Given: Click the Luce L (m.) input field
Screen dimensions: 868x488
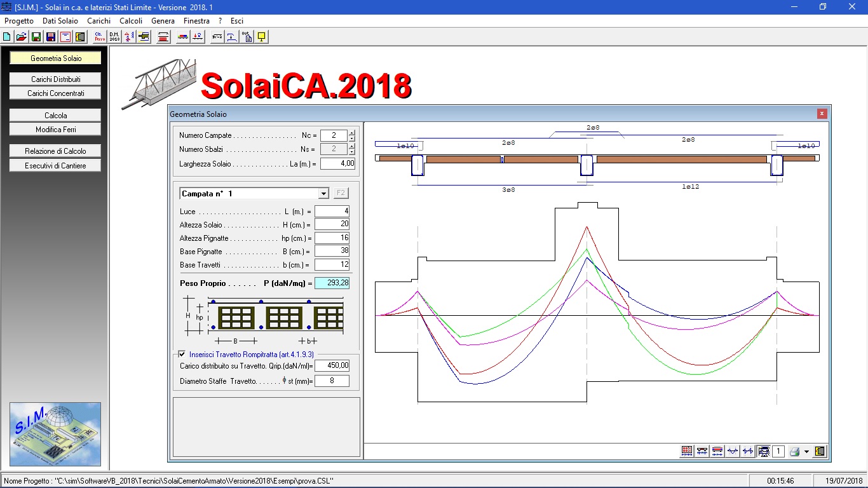Looking at the screenshot, I should [332, 212].
